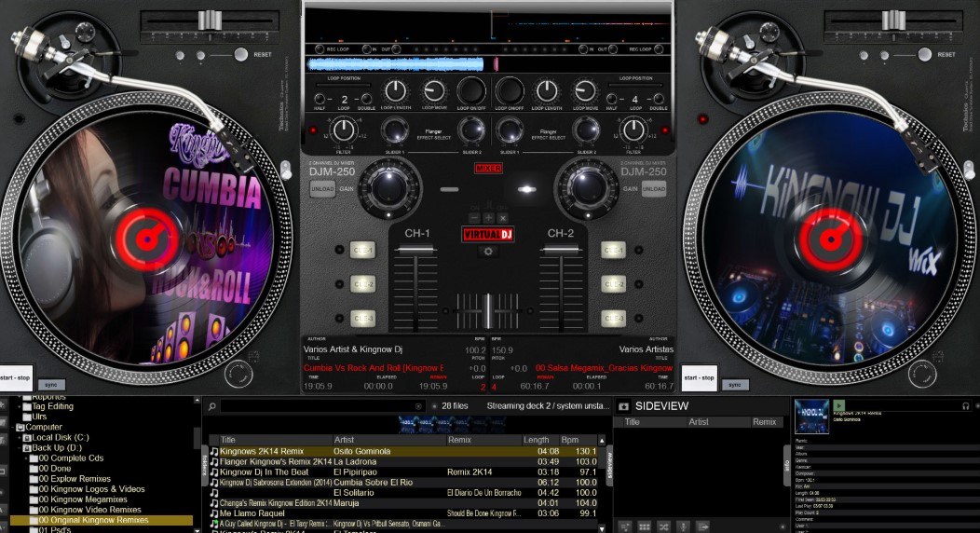Set loop OUT point on right deck
This screenshot has width=980, height=533.
613,48
